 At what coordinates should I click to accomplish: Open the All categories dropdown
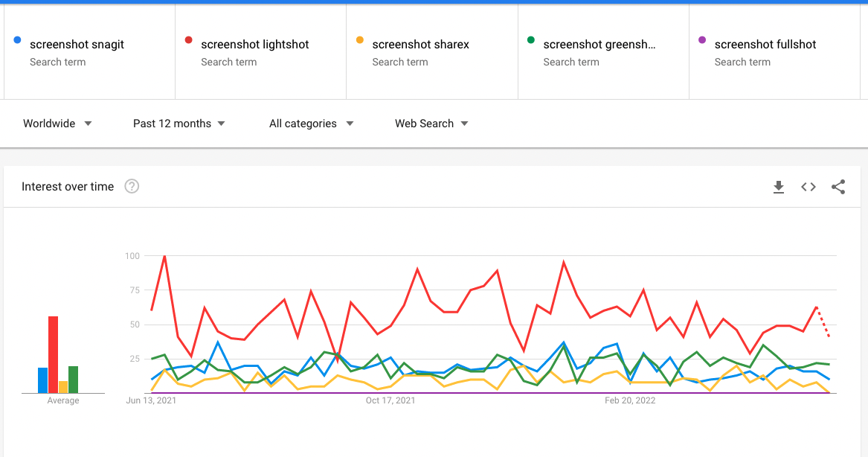point(311,124)
